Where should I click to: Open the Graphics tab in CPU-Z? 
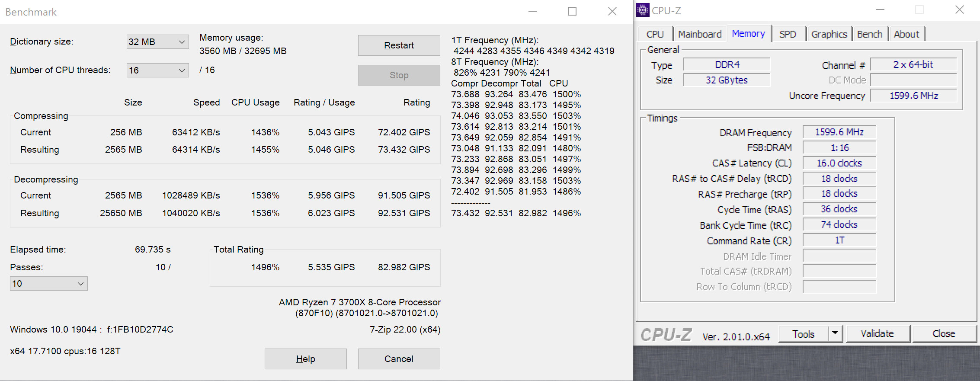(829, 34)
